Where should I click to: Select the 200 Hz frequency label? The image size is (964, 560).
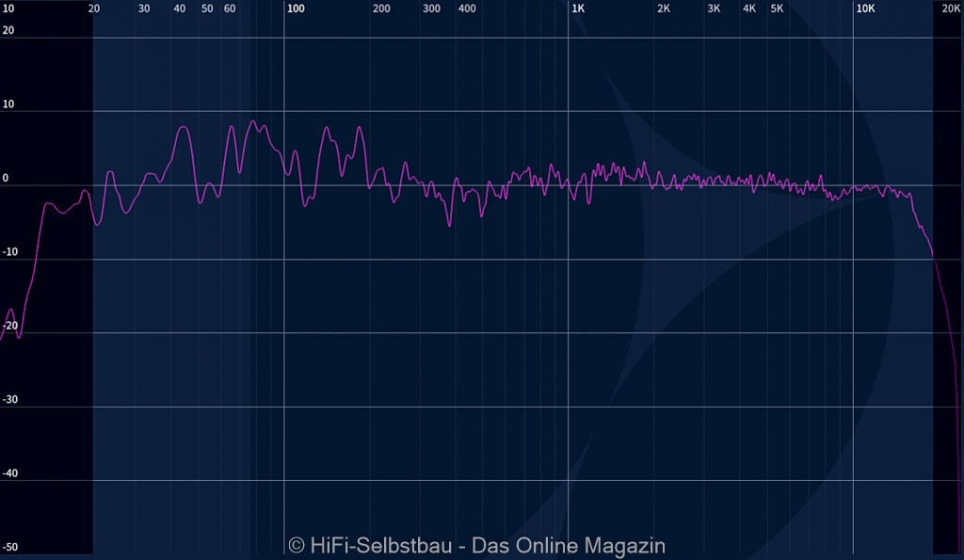381,8
